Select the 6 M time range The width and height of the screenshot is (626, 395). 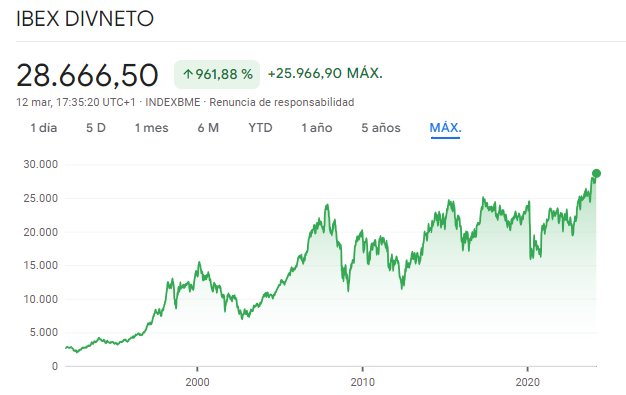[x=208, y=128]
